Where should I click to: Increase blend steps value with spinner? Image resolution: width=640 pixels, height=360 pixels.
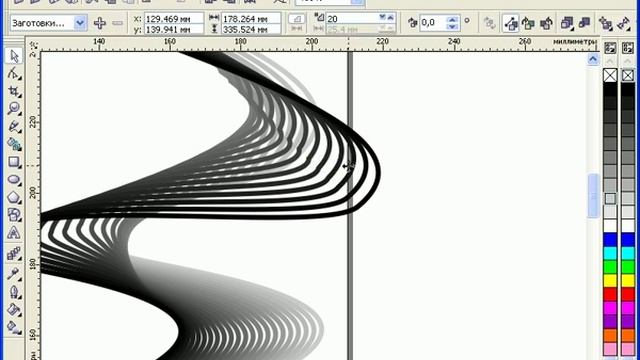391,17
